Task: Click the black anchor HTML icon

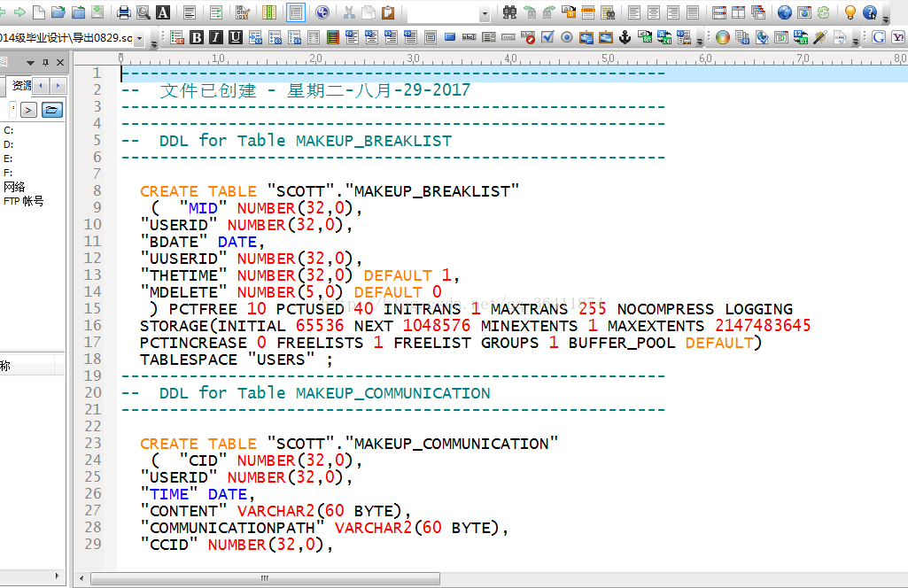Action: click(625, 37)
